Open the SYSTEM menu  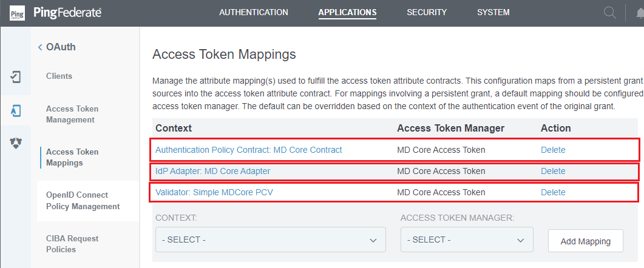(493, 12)
